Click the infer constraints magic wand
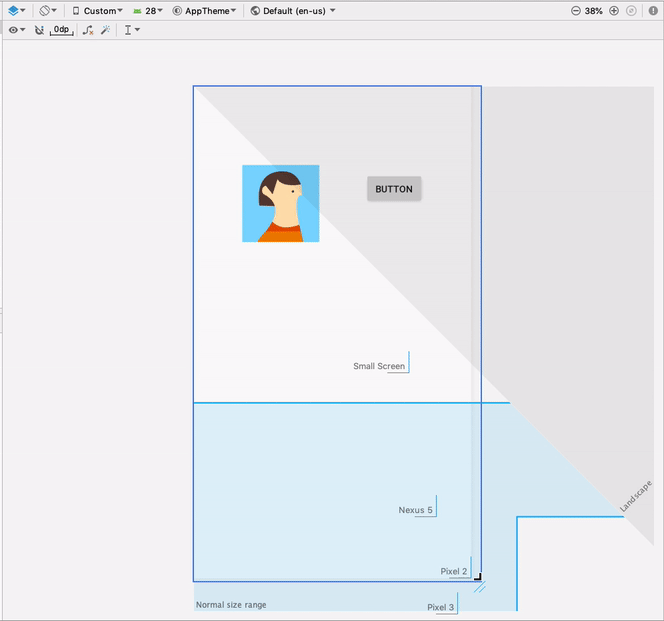 pos(105,30)
